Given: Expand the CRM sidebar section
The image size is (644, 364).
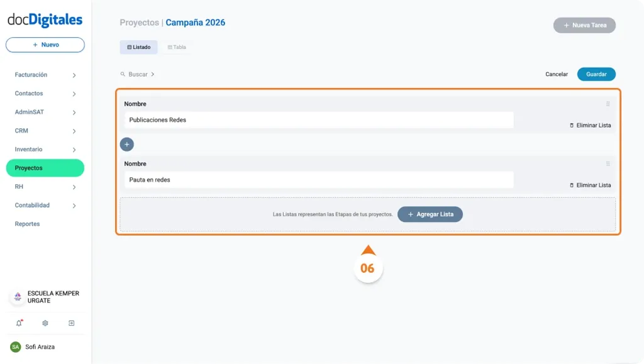Looking at the screenshot, I should 45,130.
